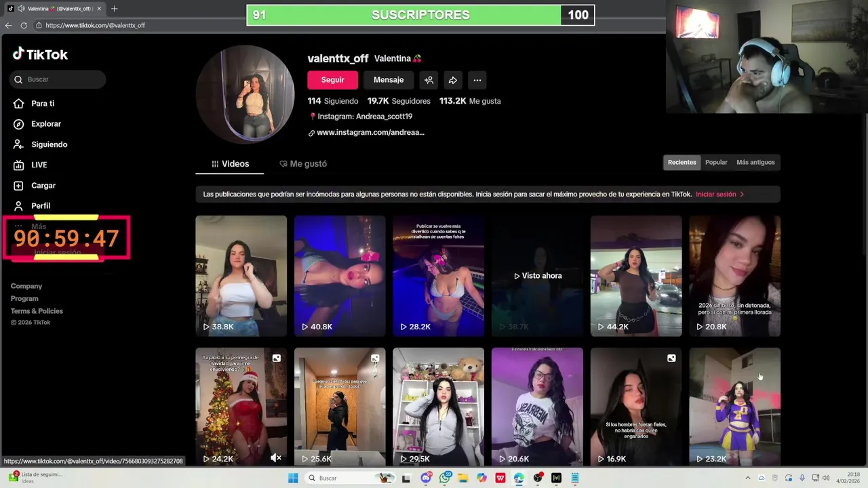Mute the tab via the speaker icon

coord(20,9)
